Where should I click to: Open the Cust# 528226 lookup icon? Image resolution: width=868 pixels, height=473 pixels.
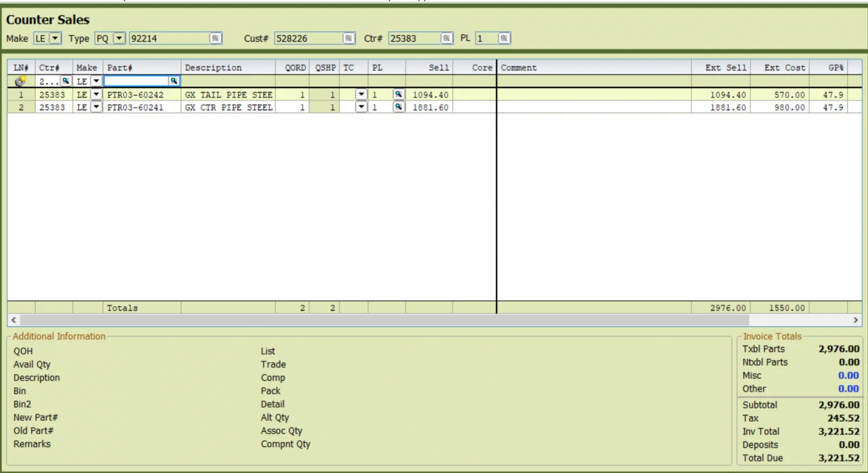pyautogui.click(x=349, y=38)
